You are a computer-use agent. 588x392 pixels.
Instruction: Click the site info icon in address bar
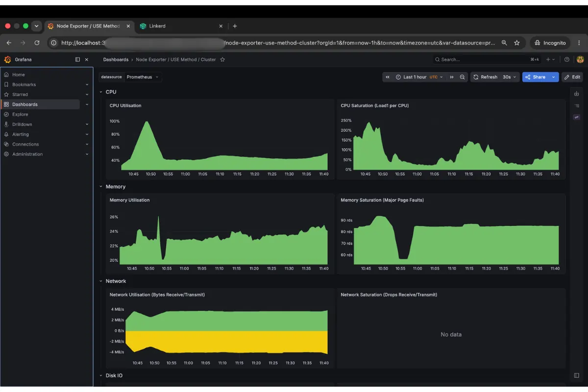point(54,43)
